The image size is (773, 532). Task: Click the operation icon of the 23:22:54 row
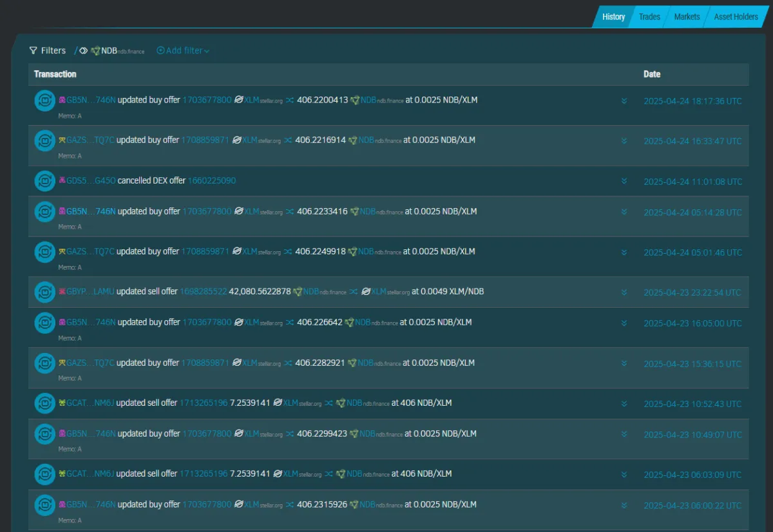(44, 292)
